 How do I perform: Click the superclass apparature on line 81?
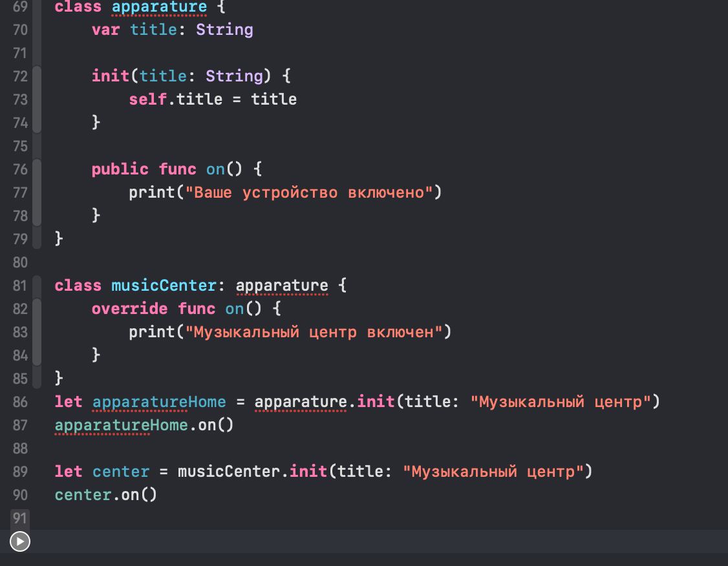(282, 286)
